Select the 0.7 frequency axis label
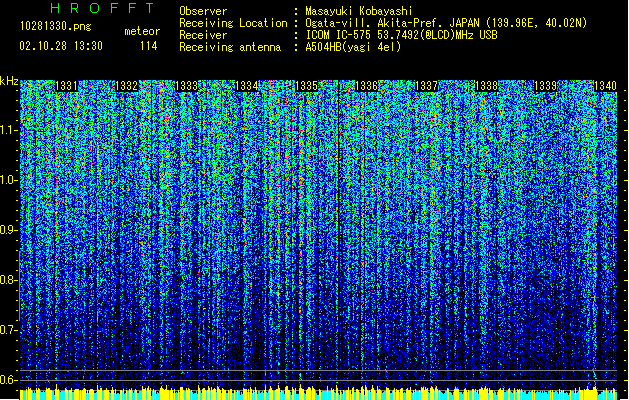The width and height of the screenshot is (629, 400). pos(9,329)
